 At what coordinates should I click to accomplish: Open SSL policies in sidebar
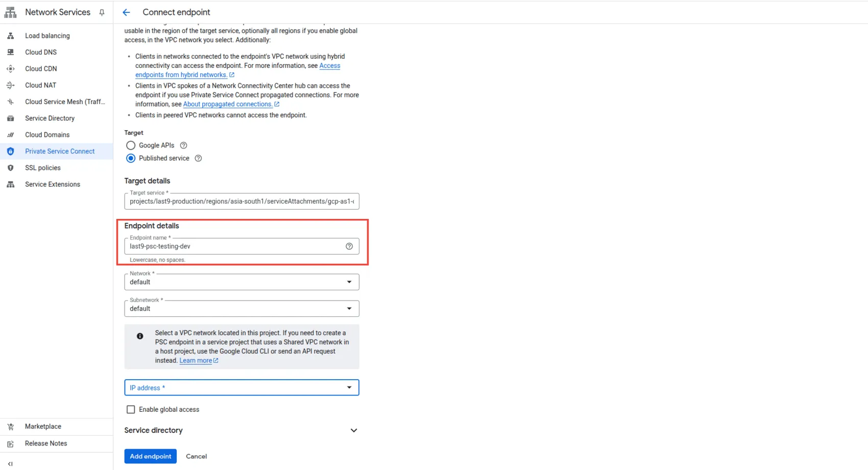tap(43, 168)
